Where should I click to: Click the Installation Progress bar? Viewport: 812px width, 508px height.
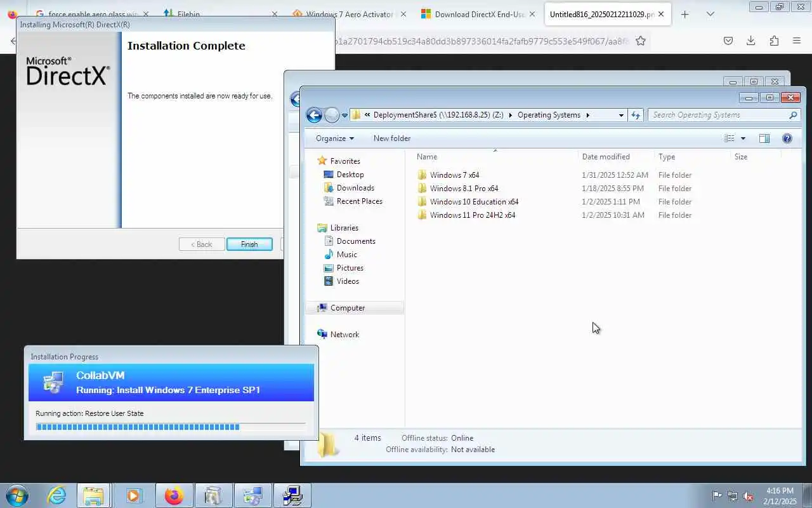coord(171,427)
